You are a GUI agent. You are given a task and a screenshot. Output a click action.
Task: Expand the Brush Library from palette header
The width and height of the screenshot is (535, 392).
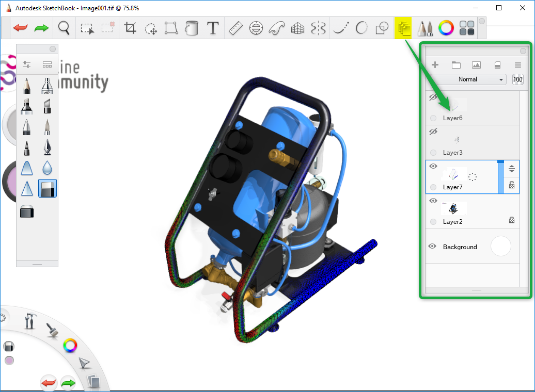coord(47,64)
